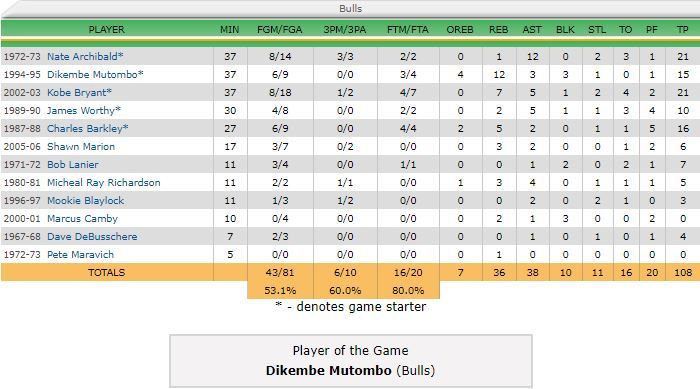Click the Bulls team title bar
This screenshot has width=700, height=389.
coord(350,8)
